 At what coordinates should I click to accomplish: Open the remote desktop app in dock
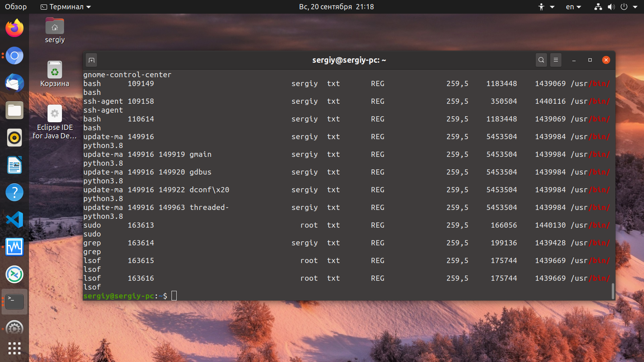coord(14,274)
